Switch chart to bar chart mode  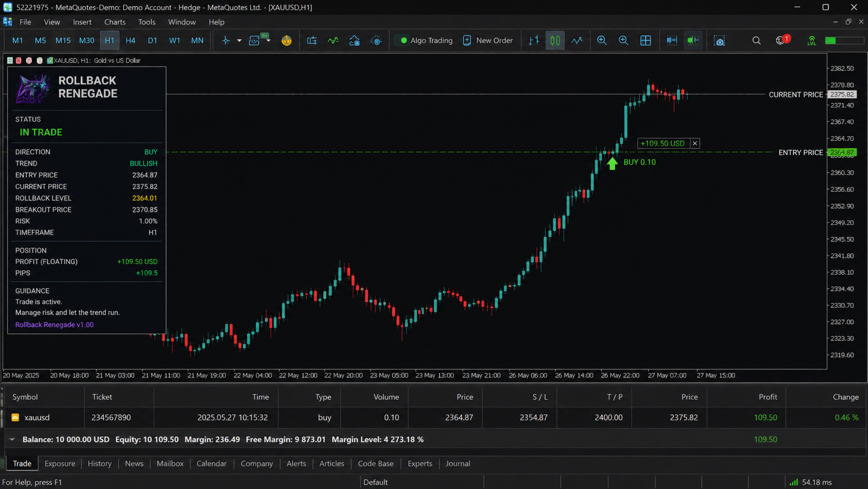pyautogui.click(x=534, y=41)
